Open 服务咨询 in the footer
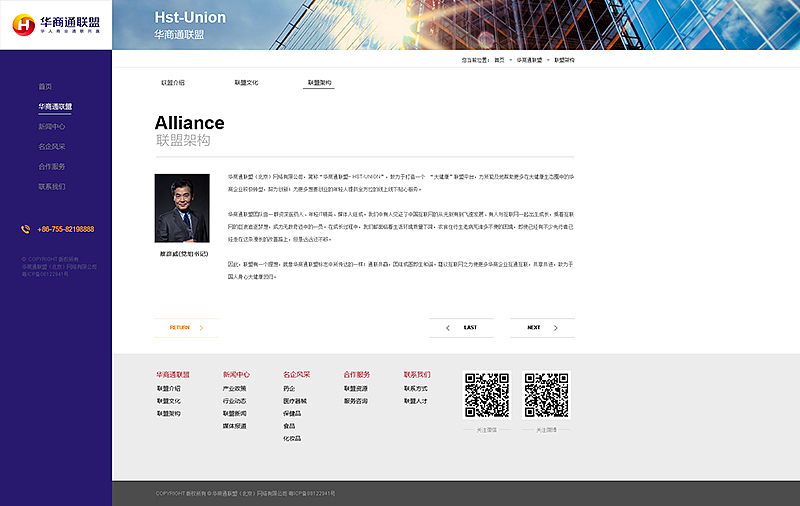Viewport: 800px width, 506px height. click(x=356, y=401)
